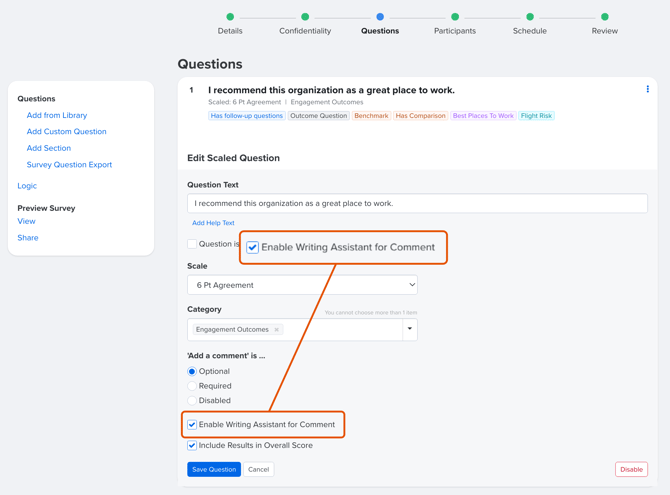Uncheck Include Results in Overall Score
670x495 pixels.
click(192, 445)
